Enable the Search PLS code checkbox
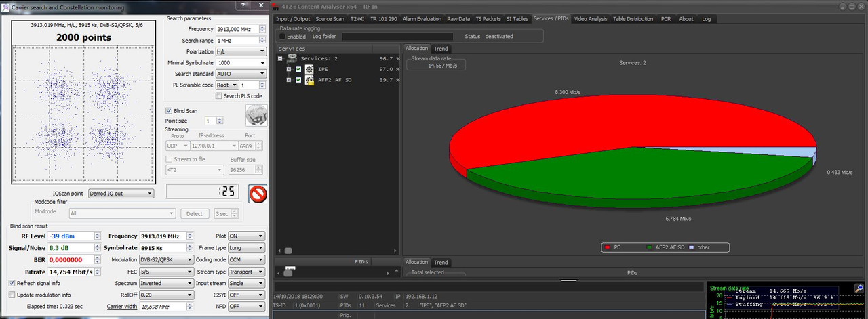The image size is (868, 319). tap(218, 96)
